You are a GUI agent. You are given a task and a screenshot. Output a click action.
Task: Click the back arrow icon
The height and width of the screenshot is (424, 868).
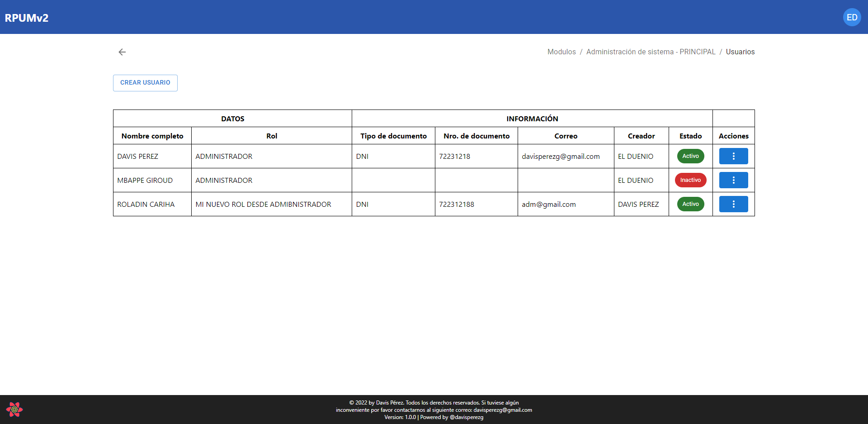pos(122,52)
